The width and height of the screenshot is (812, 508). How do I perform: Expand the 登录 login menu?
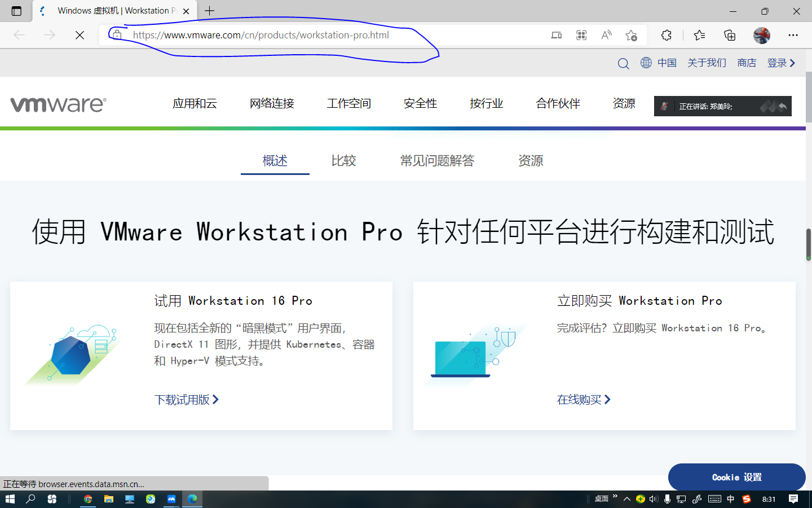tap(781, 63)
